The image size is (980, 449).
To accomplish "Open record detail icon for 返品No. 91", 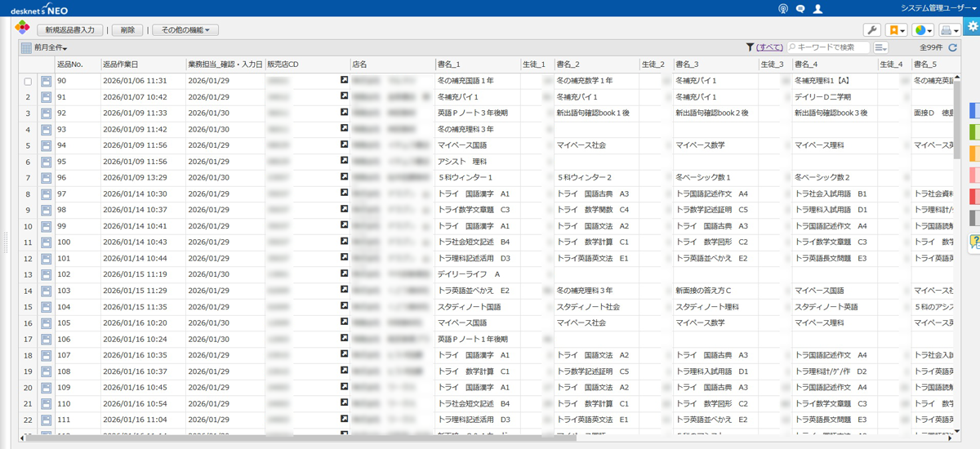I will (x=46, y=98).
